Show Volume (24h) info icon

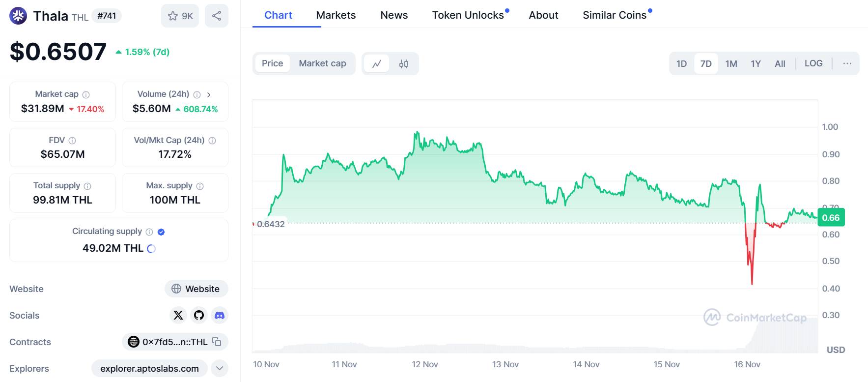[197, 94]
